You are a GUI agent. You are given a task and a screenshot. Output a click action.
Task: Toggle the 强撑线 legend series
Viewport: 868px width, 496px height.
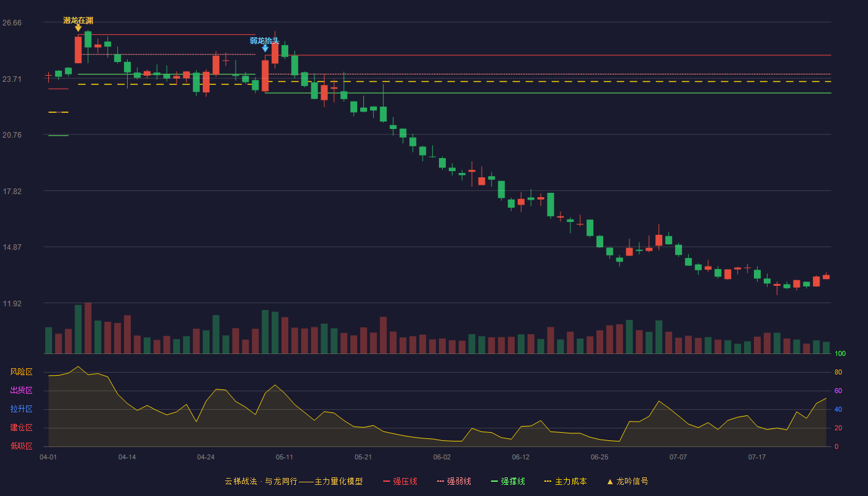coord(508,481)
